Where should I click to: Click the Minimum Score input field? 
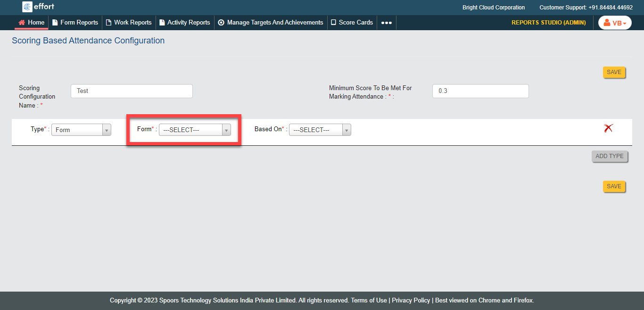480,91
